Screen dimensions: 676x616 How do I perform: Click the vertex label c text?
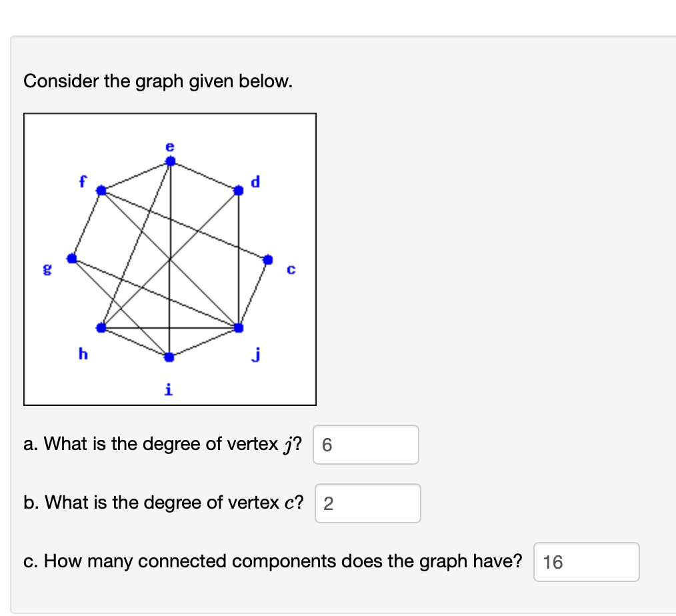[x=291, y=269]
